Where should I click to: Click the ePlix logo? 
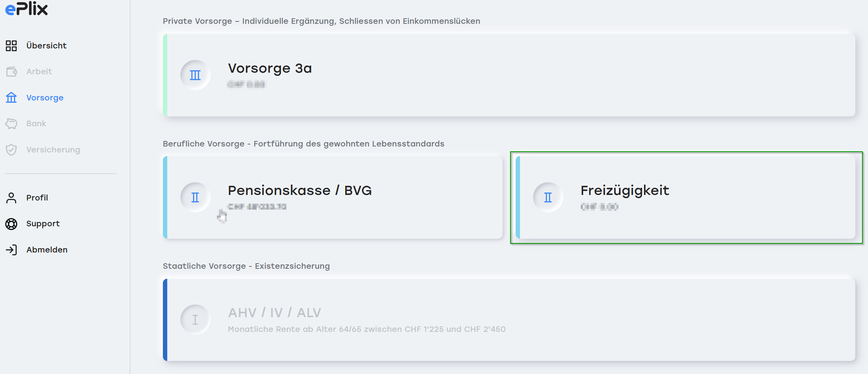[26, 8]
